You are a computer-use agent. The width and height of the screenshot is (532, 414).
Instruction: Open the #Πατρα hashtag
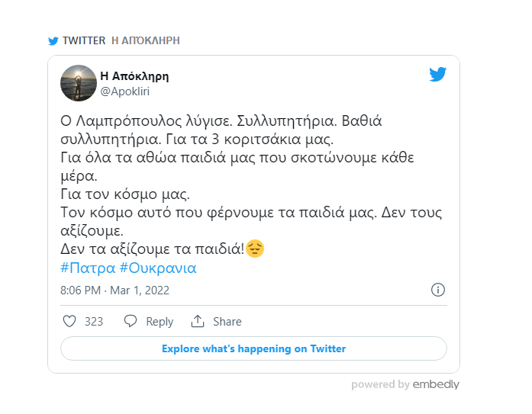click(88, 268)
